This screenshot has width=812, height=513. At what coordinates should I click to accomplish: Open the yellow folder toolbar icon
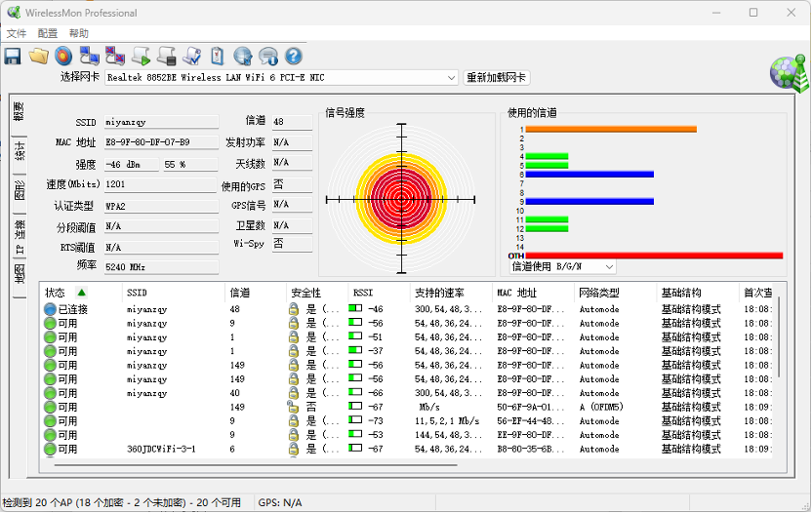point(38,56)
